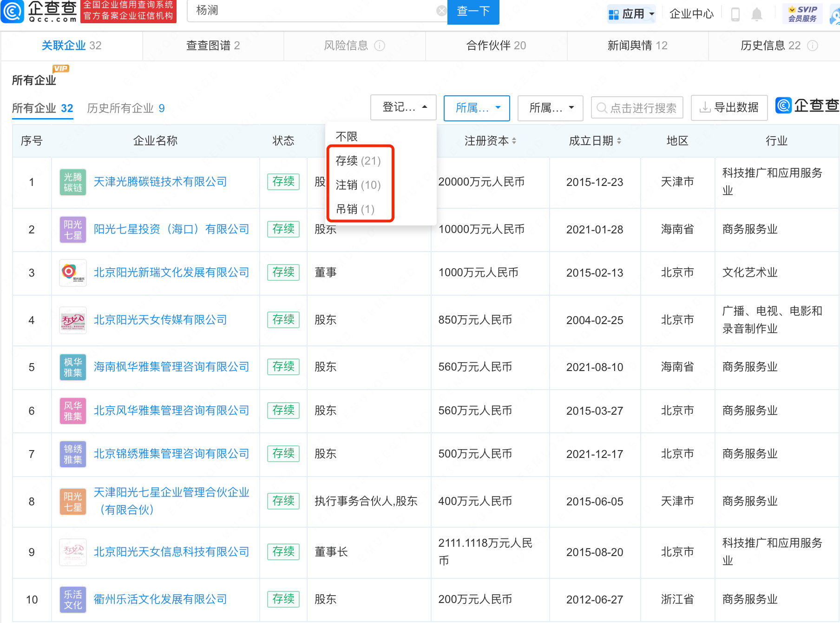The width and height of the screenshot is (840, 623).
Task: Click the 天津光腾碳链 company logo
Action: click(x=73, y=182)
